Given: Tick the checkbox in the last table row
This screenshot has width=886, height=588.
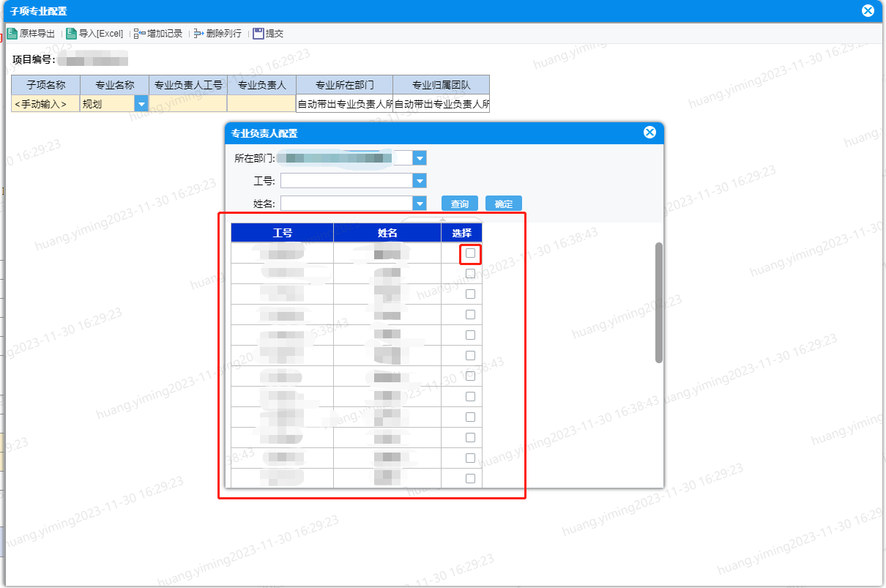Looking at the screenshot, I should point(470,479).
